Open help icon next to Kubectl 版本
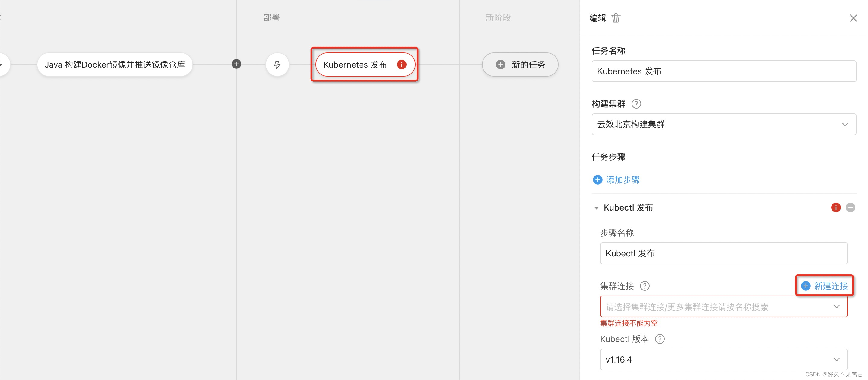The height and width of the screenshot is (380, 868). pos(660,339)
